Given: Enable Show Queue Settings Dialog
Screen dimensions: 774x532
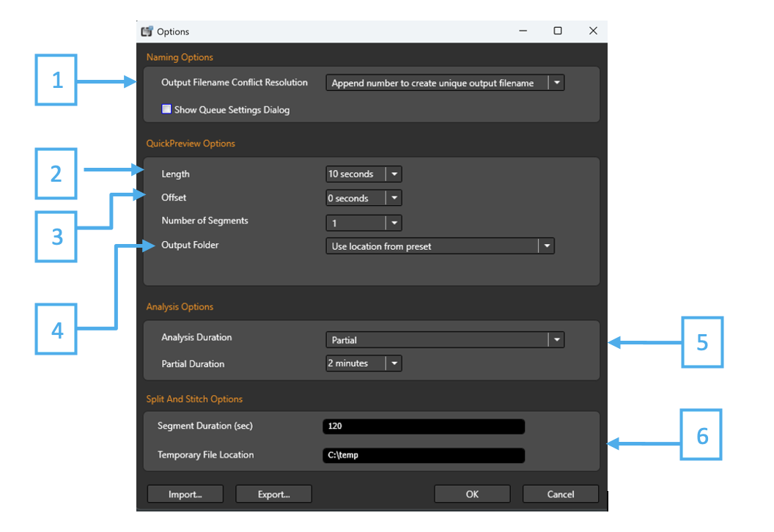Looking at the screenshot, I should click(166, 108).
